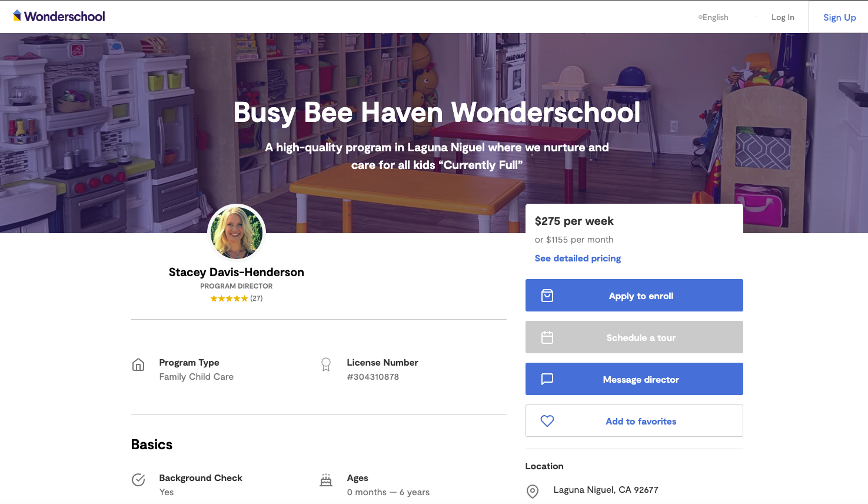The image size is (868, 504).
Task: Select the birthday cake icon beside Ages
Action: point(326,480)
